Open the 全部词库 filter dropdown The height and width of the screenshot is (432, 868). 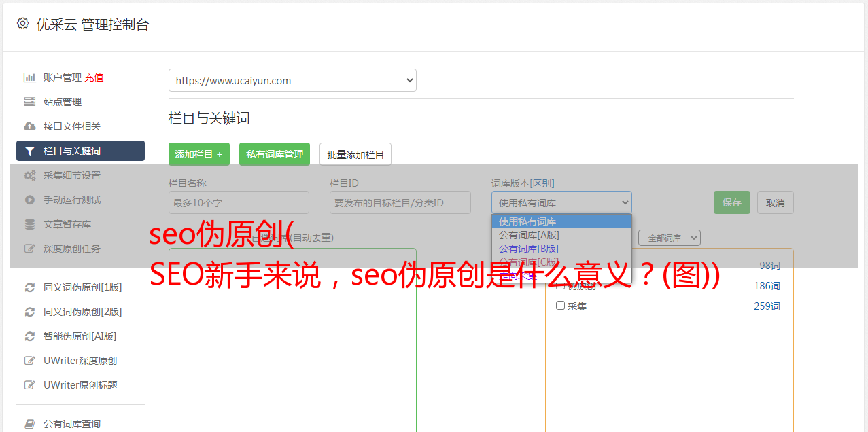(x=670, y=238)
